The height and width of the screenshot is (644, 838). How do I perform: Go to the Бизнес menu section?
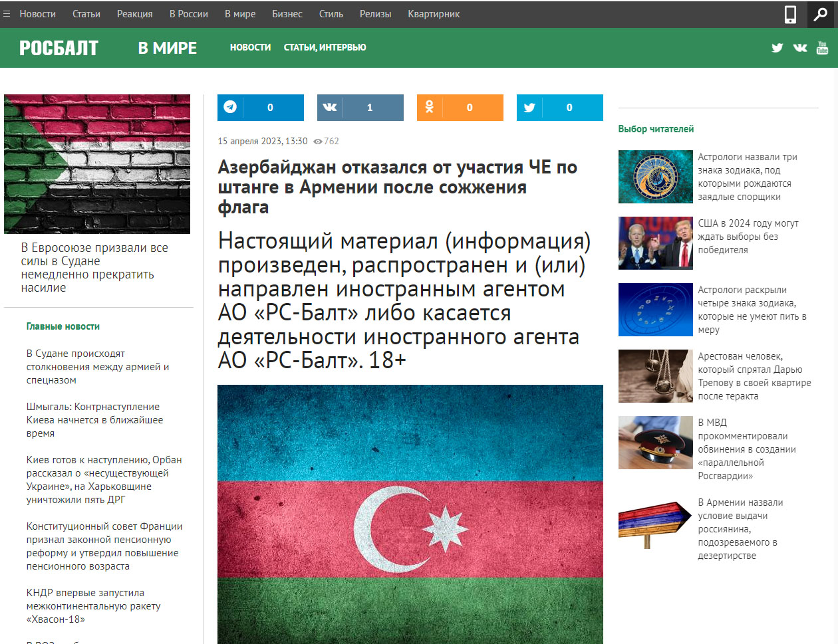[x=287, y=14]
